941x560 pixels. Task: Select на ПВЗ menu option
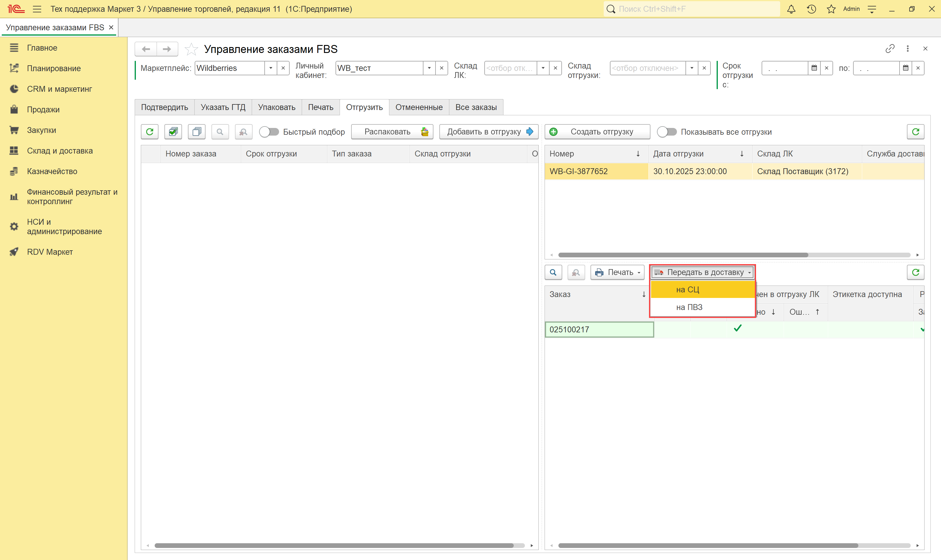click(689, 307)
